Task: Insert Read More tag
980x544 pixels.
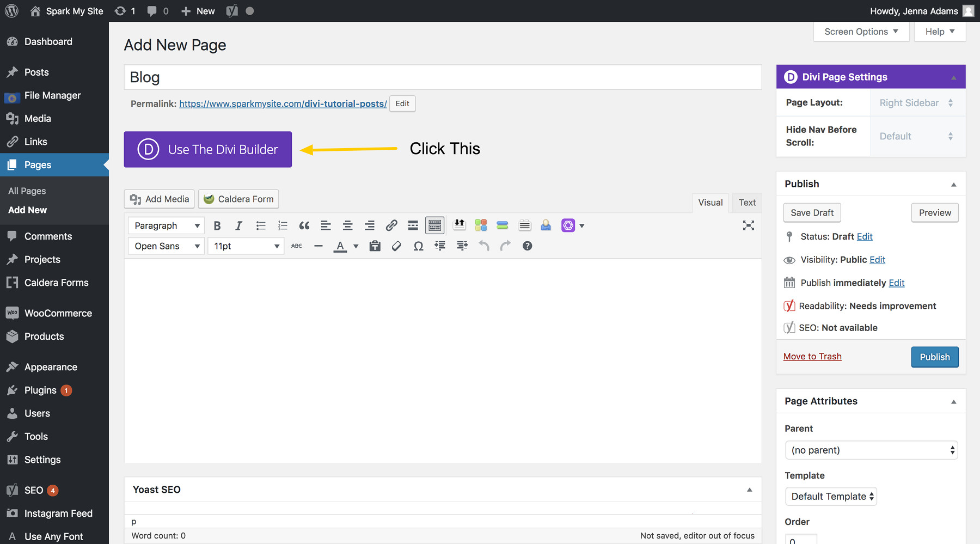Action: [413, 225]
